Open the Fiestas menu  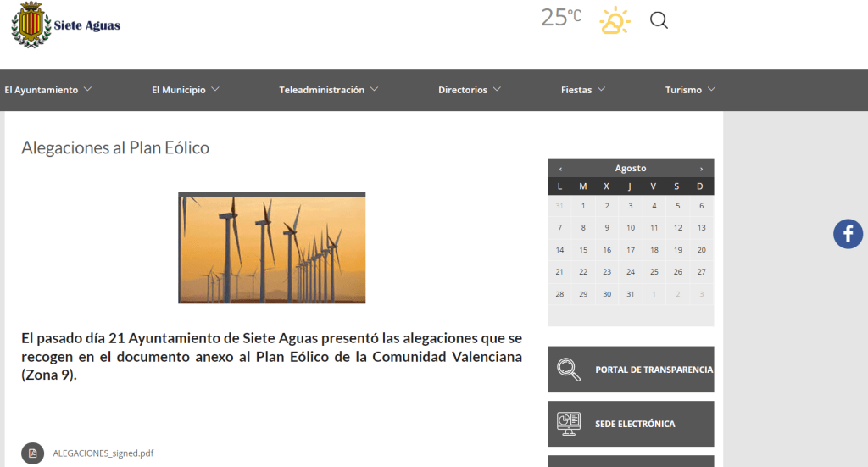click(582, 90)
